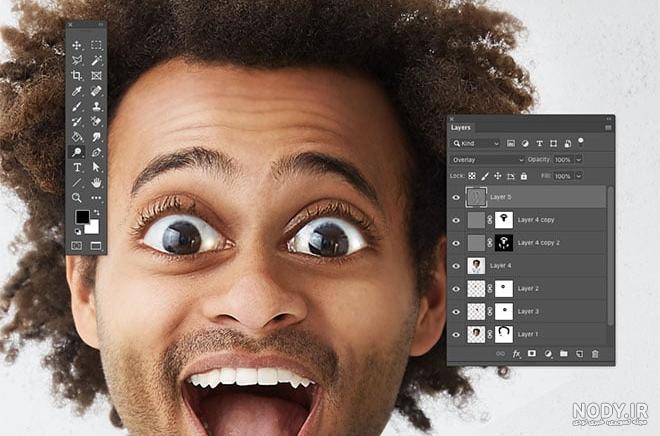Open the Edit Toolbar three-dots menu
The height and width of the screenshot is (436, 660).
pos(96,197)
